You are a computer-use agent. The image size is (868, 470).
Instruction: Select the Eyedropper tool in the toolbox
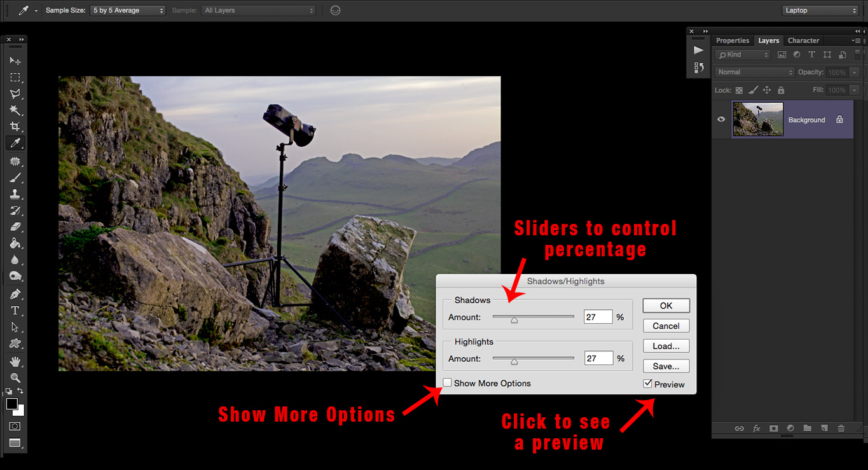(15, 144)
